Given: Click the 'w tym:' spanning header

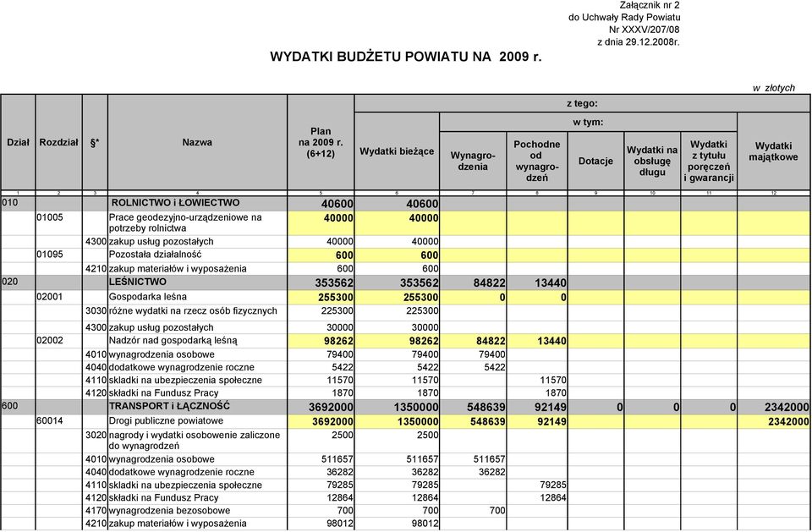Looking at the screenshot, I should [588, 123].
